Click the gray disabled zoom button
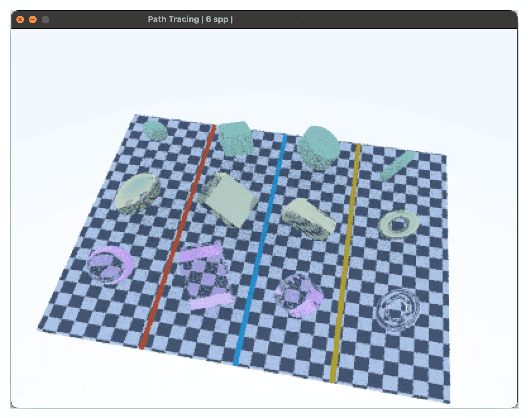Screen dimensions: 528x418 [45, 20]
